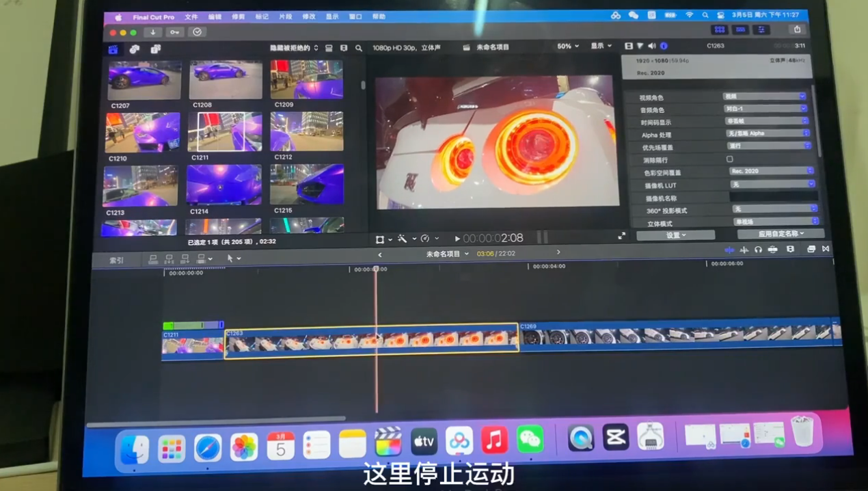Click the browser search magnifier icon
The width and height of the screenshot is (868, 491).
[359, 49]
